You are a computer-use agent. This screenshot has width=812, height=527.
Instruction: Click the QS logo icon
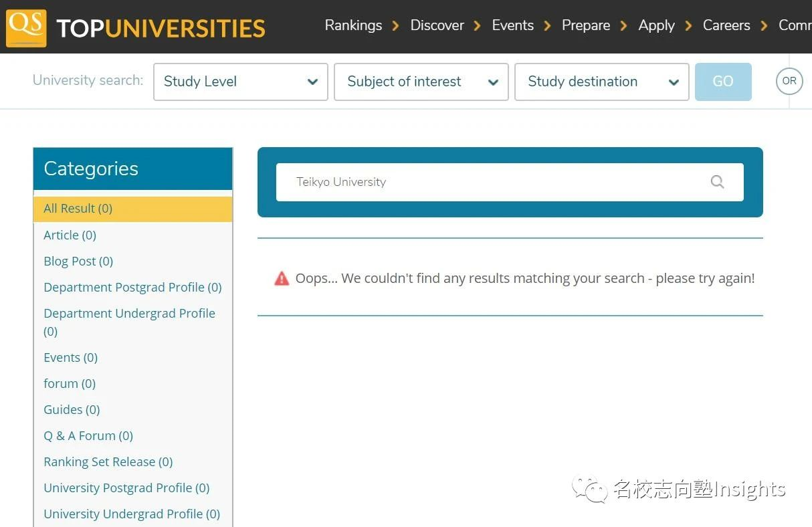(26, 27)
